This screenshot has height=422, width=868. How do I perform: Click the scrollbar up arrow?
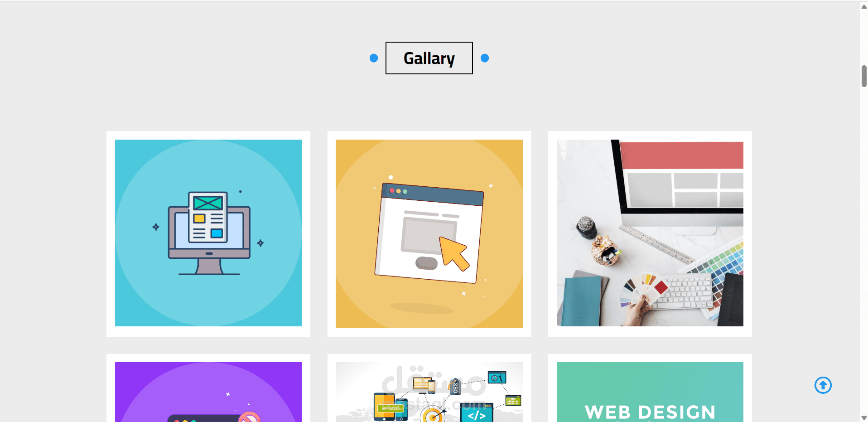coord(864,7)
